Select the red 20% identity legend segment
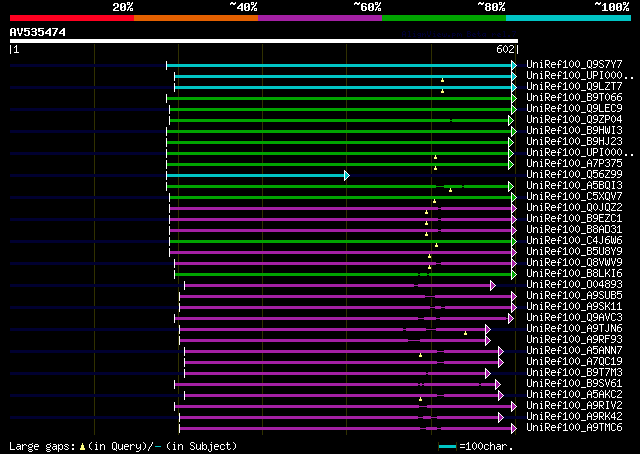Image resolution: width=640 pixels, height=454 pixels. tap(72, 18)
